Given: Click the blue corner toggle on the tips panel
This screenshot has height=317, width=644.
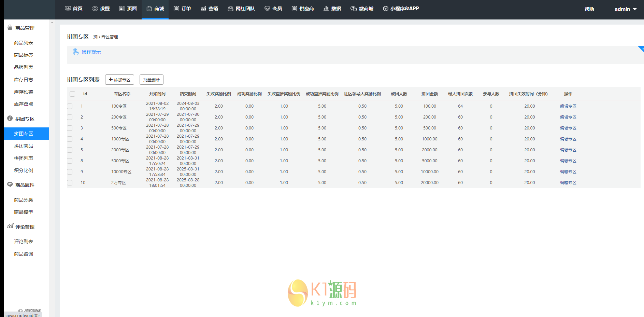Looking at the screenshot, I should pyautogui.click(x=641, y=48).
